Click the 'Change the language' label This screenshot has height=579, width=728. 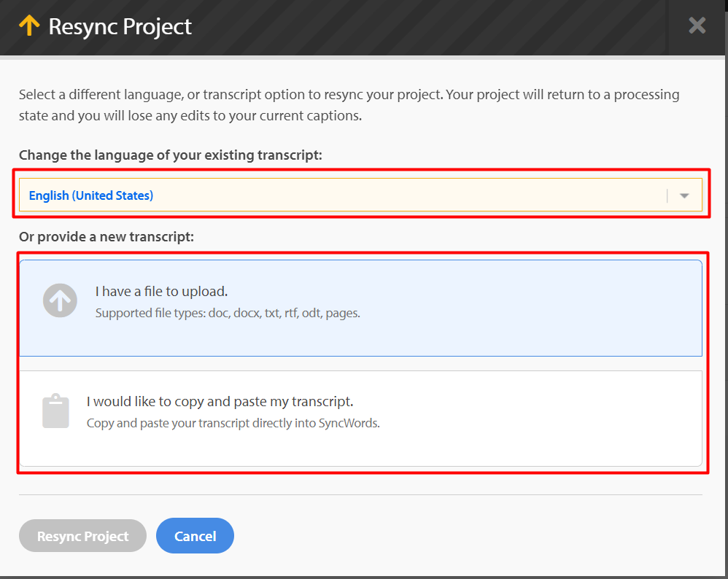click(171, 155)
